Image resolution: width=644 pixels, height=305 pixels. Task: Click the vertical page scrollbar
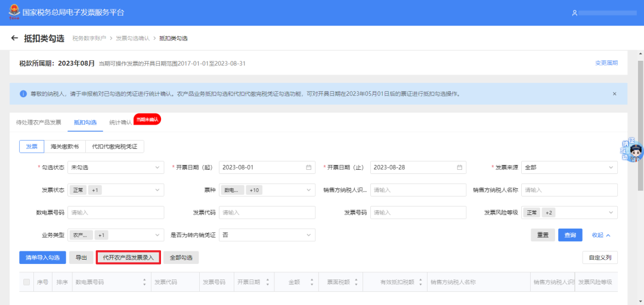[x=640, y=125]
